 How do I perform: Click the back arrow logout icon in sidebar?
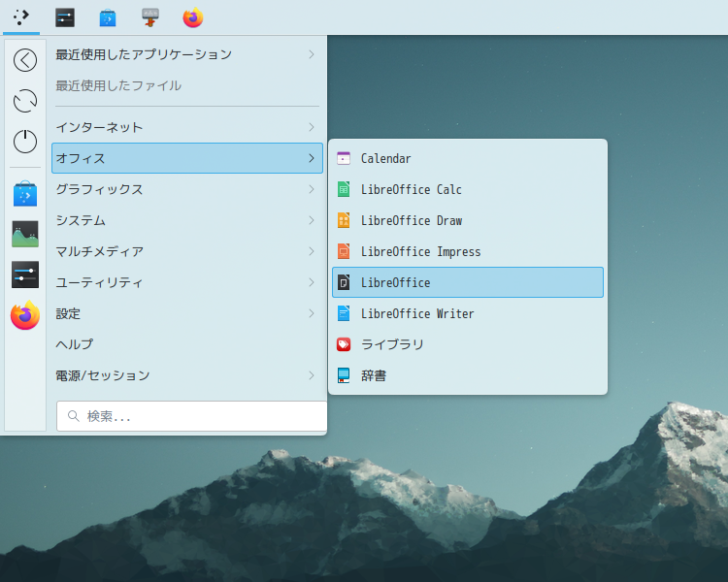click(x=25, y=60)
